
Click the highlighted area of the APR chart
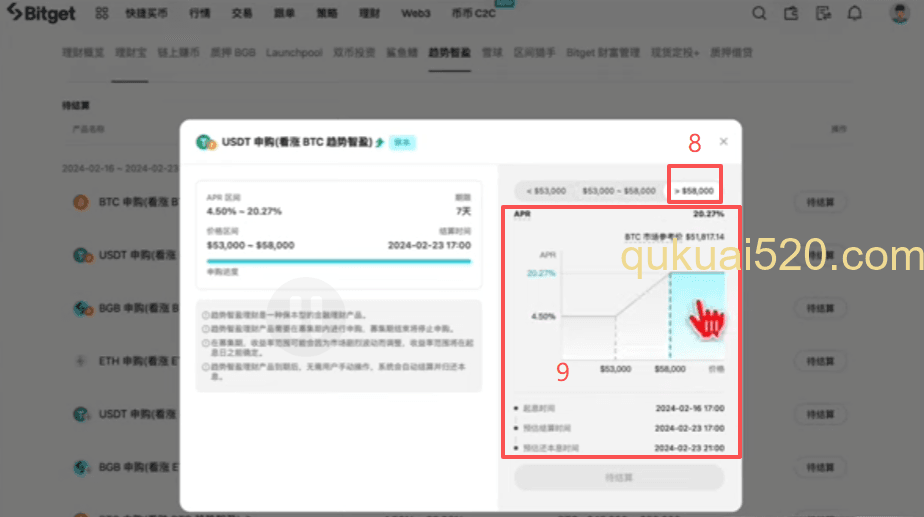tap(697, 315)
